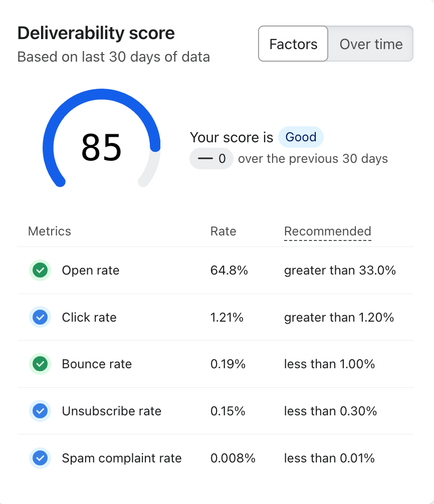Click the 64.8% open rate value
434x504 pixels.
pos(229,271)
